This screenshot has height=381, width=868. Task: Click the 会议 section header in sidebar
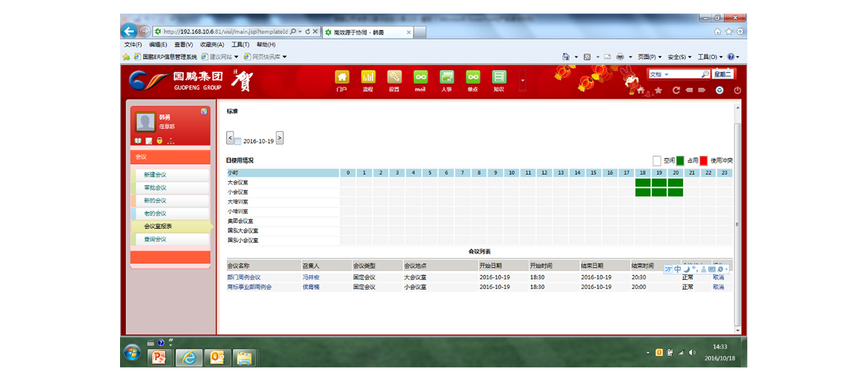tap(170, 157)
